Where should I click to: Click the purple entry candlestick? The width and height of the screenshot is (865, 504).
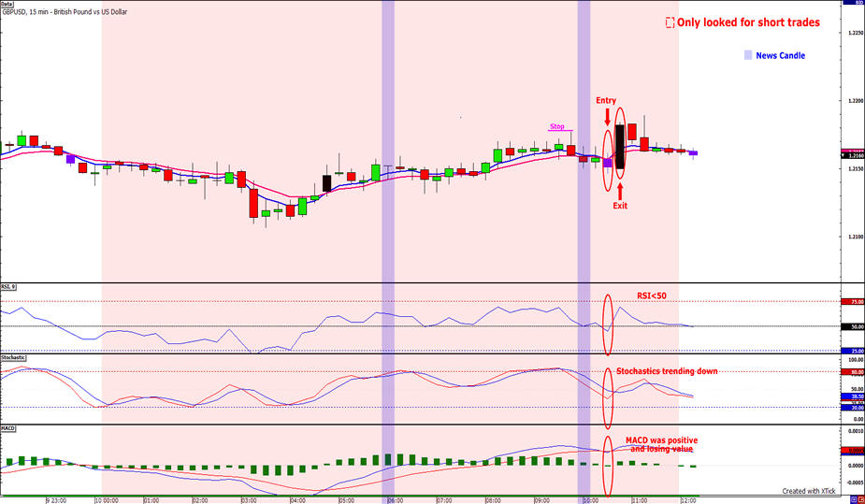pyautogui.click(x=608, y=163)
